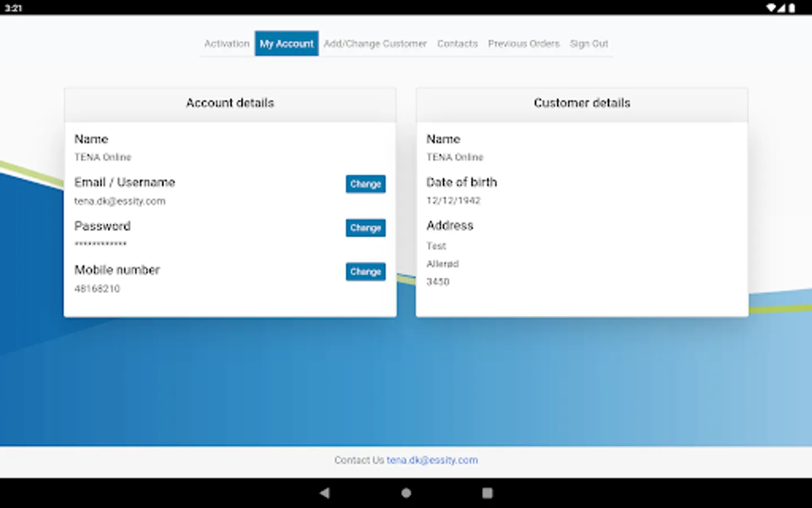812x508 pixels.
Task: Change the Password
Action: pos(365,228)
